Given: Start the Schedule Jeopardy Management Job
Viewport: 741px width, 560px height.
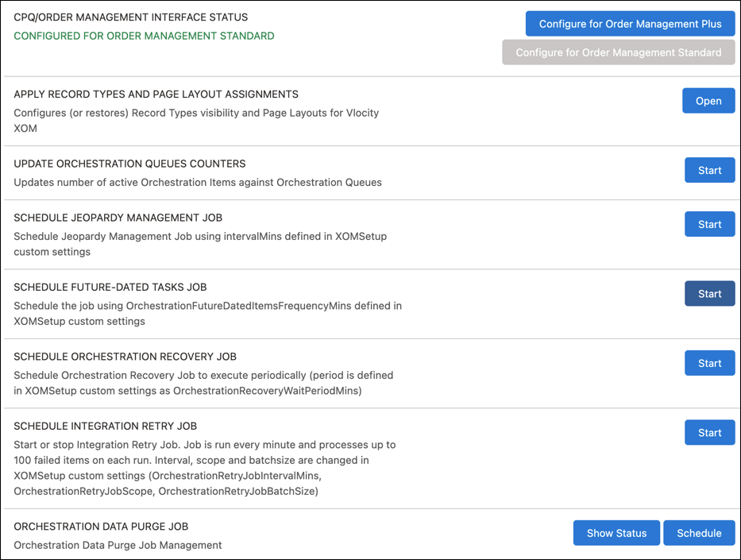Looking at the screenshot, I should tap(710, 224).
